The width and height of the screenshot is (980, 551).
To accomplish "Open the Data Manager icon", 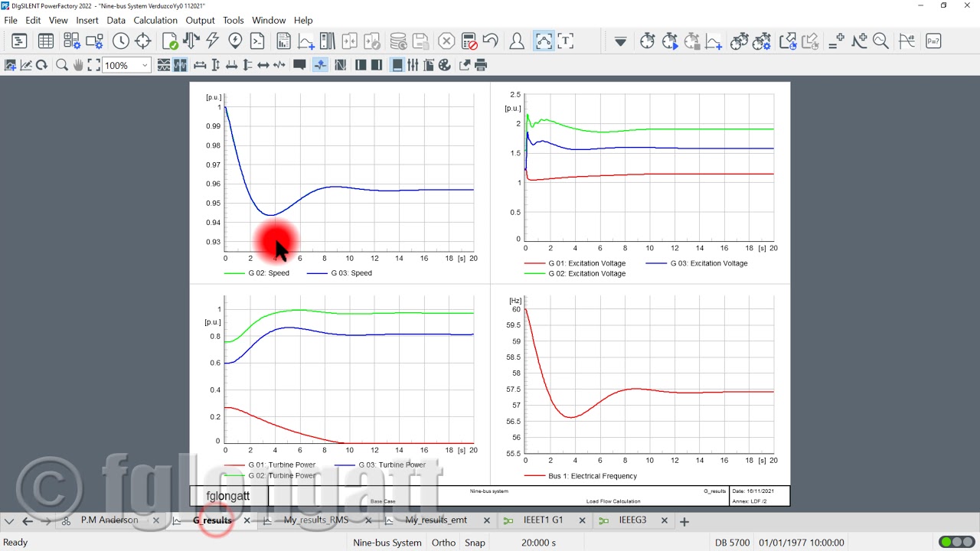I will (x=19, y=41).
